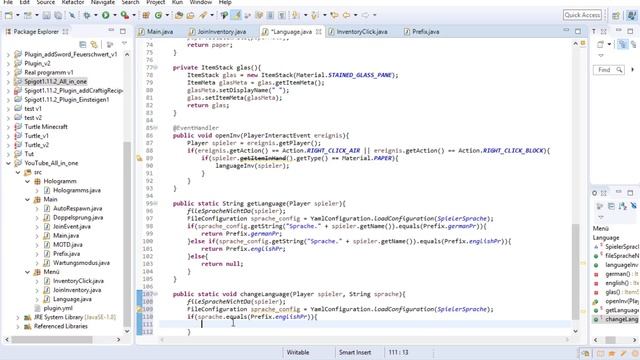Image resolution: width=640 pixels, height=360 pixels.
Task: Open the Refactor menu
Action: click(x=73, y=2)
